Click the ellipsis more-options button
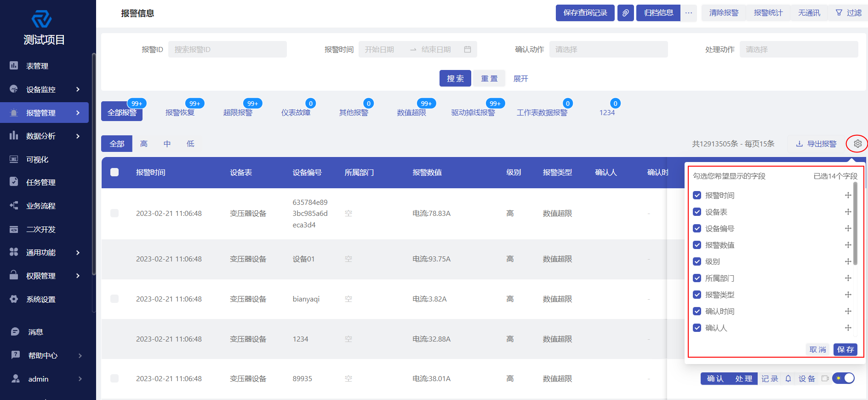Viewport: 868px width, 400px height. pos(688,13)
